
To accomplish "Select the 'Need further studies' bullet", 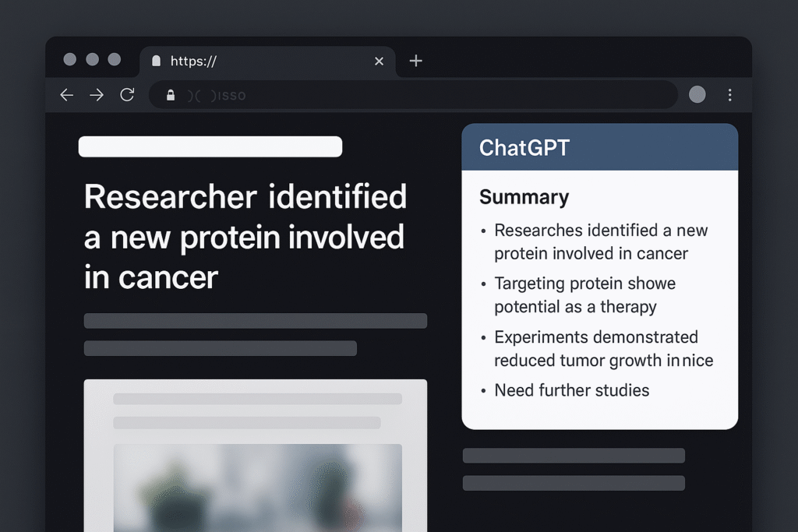I will coord(571,390).
